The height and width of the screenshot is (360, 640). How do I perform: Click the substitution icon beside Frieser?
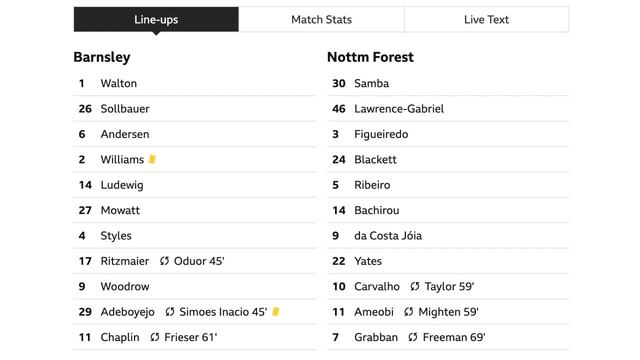(155, 338)
